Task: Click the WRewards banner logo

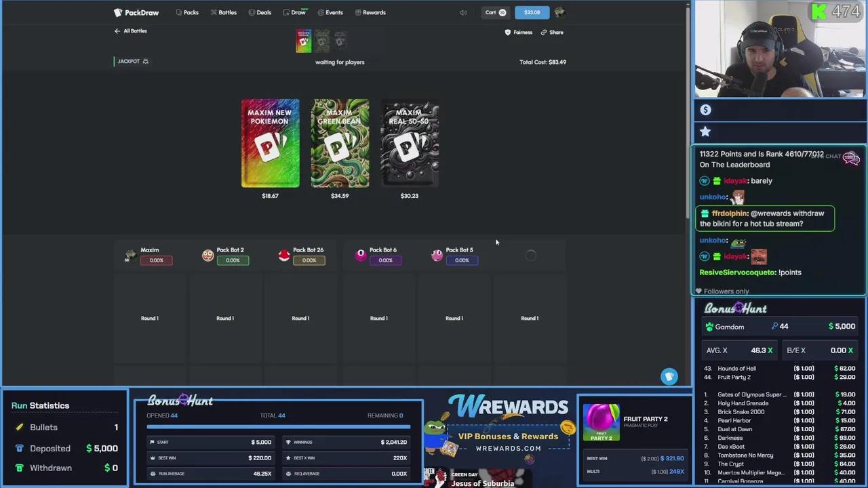Action: click(x=508, y=407)
